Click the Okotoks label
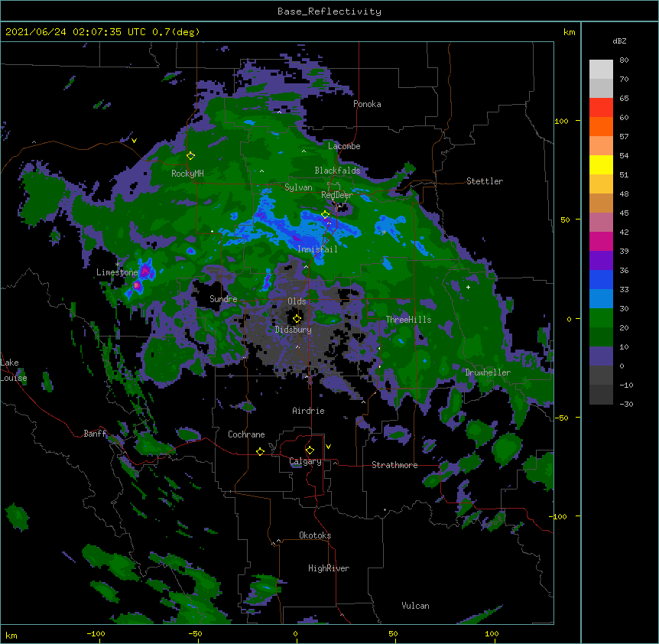 point(315,535)
